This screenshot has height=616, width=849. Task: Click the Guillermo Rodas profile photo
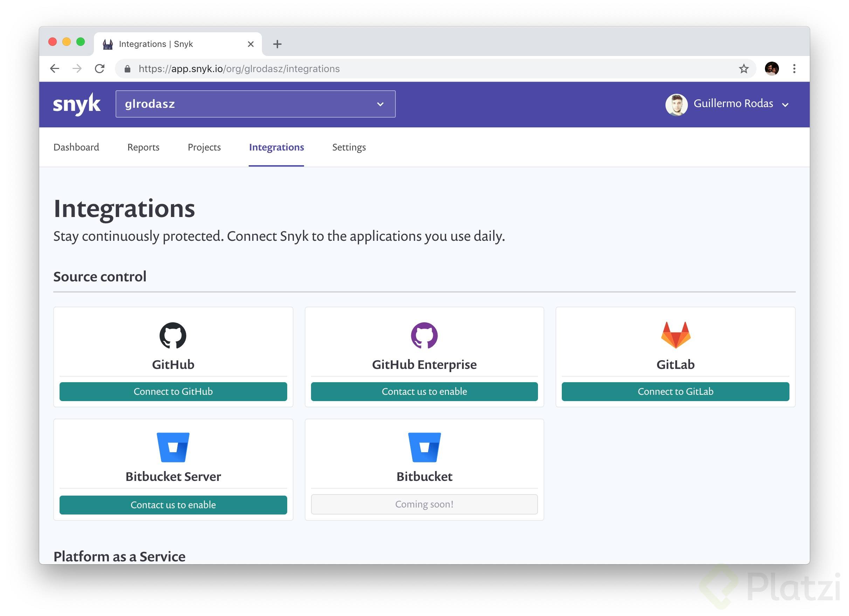point(676,104)
